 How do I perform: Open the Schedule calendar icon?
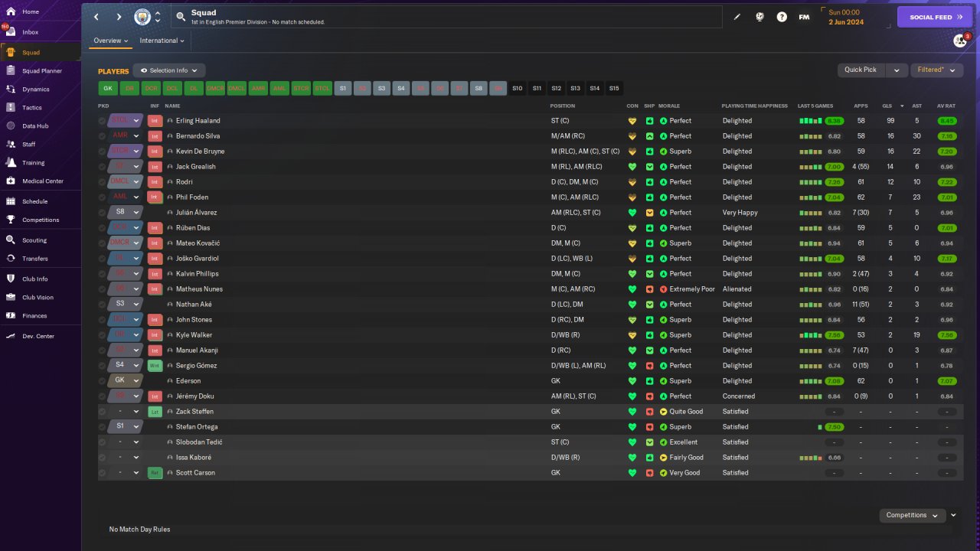(x=11, y=201)
